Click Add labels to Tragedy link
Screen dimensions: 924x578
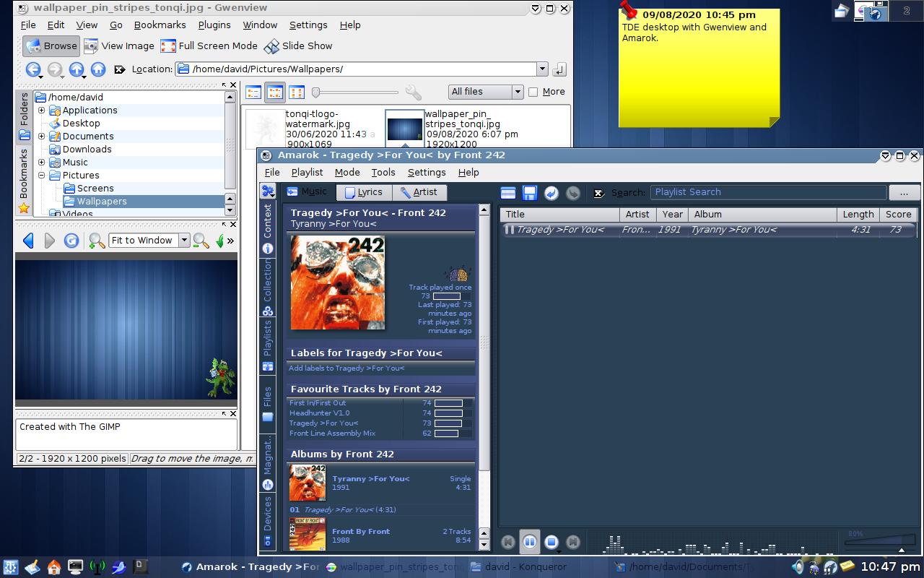346,368
